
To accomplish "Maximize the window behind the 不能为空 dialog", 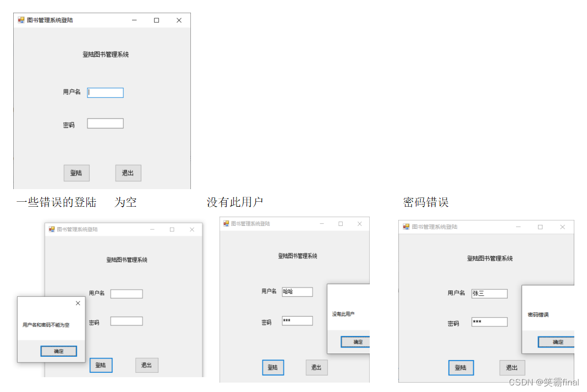I will [x=172, y=230].
